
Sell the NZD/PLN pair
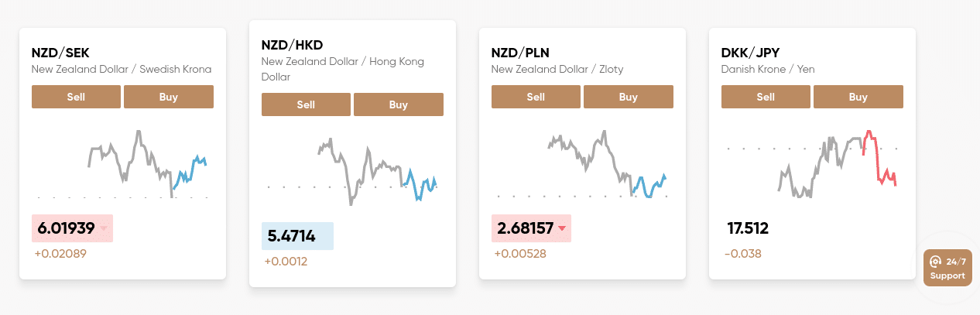pyautogui.click(x=536, y=97)
